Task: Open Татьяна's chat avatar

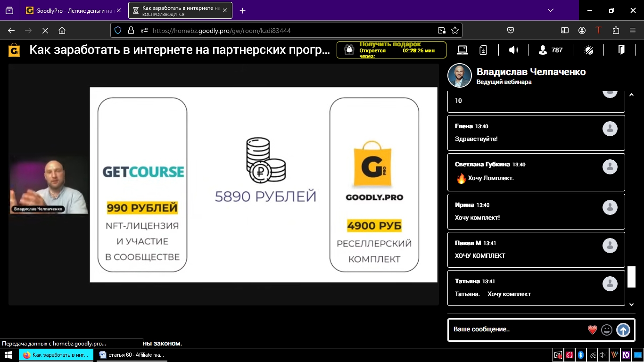Action: pos(610,284)
